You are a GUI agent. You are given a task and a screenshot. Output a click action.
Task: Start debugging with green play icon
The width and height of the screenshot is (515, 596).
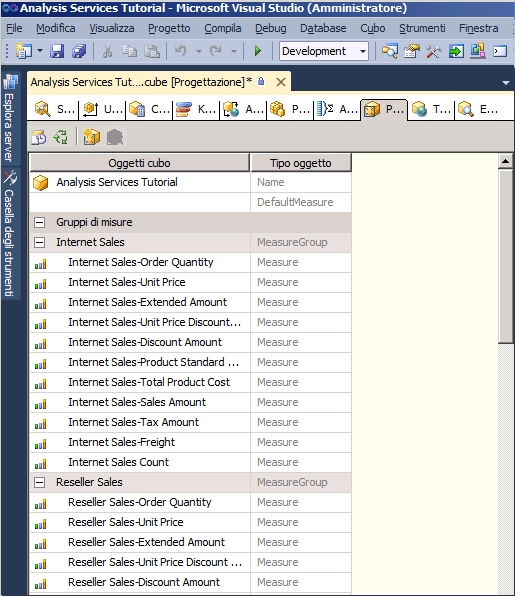coord(258,51)
